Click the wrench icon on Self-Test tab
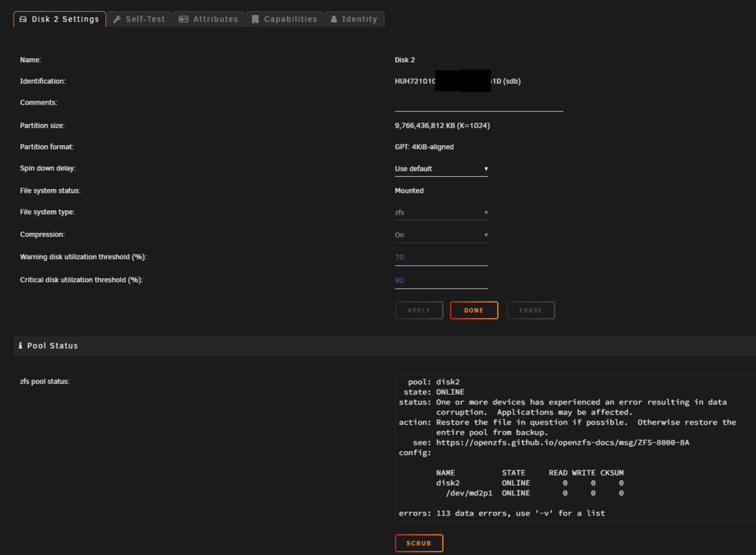Image resolution: width=756 pixels, height=555 pixels. pyautogui.click(x=116, y=20)
